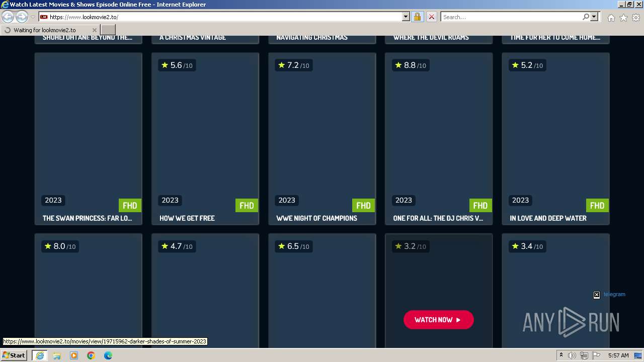Open media player taskbar icon
644x362 pixels.
[x=74, y=355]
